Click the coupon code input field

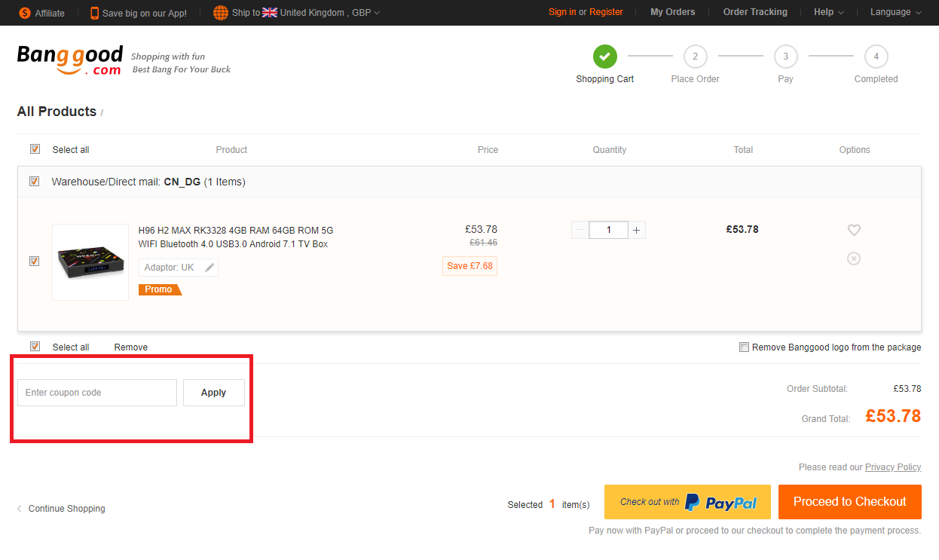pos(97,393)
